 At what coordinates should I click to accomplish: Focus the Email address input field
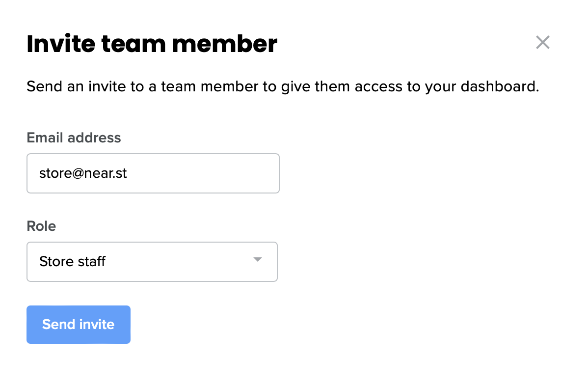[153, 173]
